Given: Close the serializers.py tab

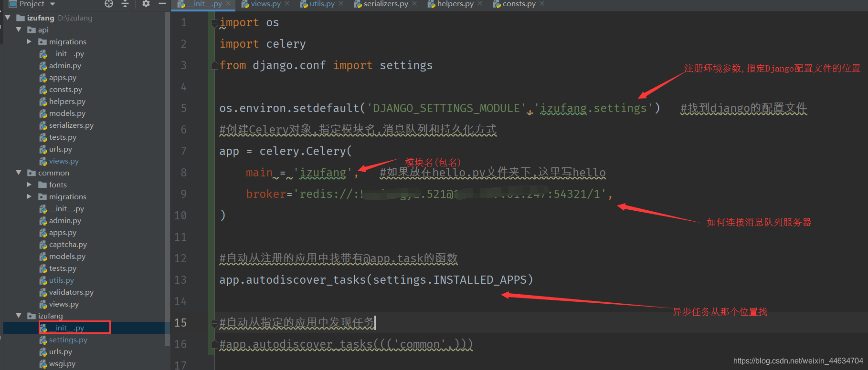Looking at the screenshot, I should (414, 4).
